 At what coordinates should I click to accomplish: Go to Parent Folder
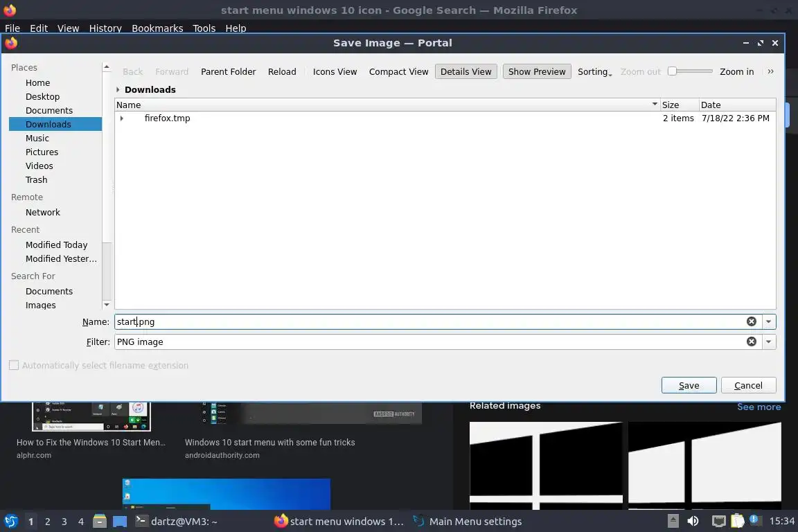coord(228,72)
